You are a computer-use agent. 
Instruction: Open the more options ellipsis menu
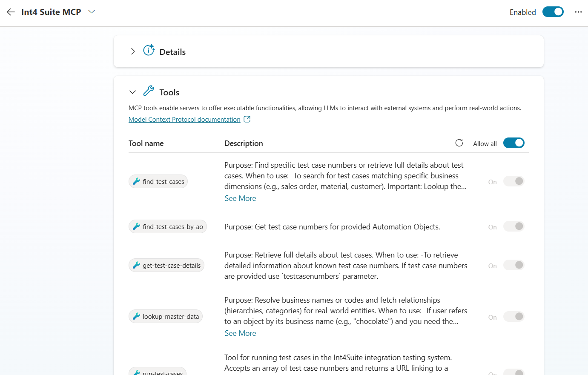point(578,12)
